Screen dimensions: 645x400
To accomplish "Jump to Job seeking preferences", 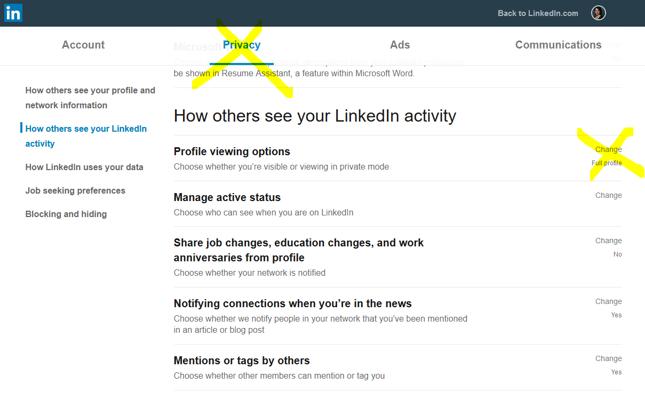I will pyautogui.click(x=75, y=191).
